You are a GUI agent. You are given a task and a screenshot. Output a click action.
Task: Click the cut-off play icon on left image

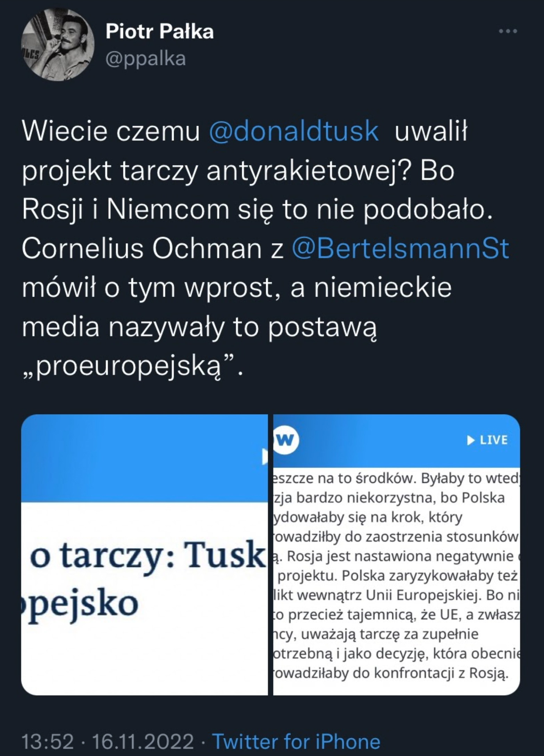(x=265, y=456)
